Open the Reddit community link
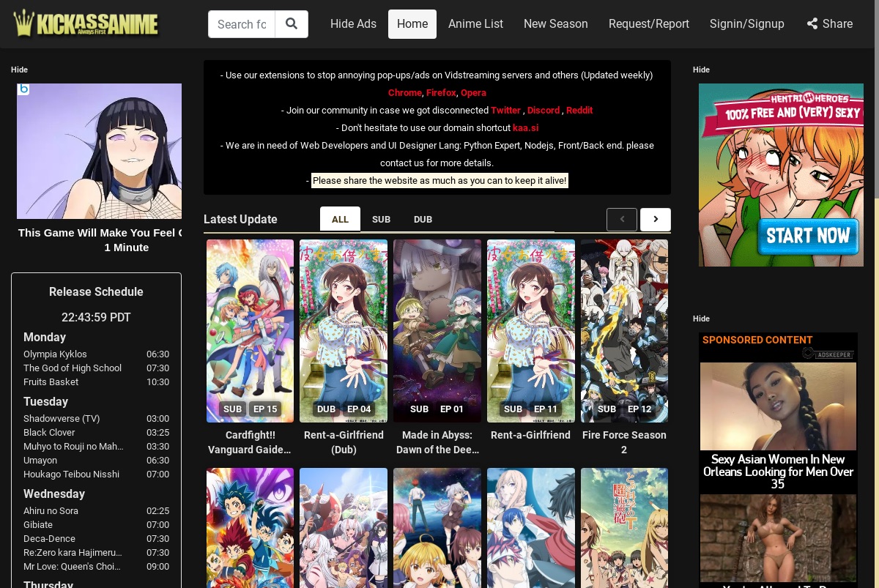The image size is (879, 588). (x=579, y=111)
